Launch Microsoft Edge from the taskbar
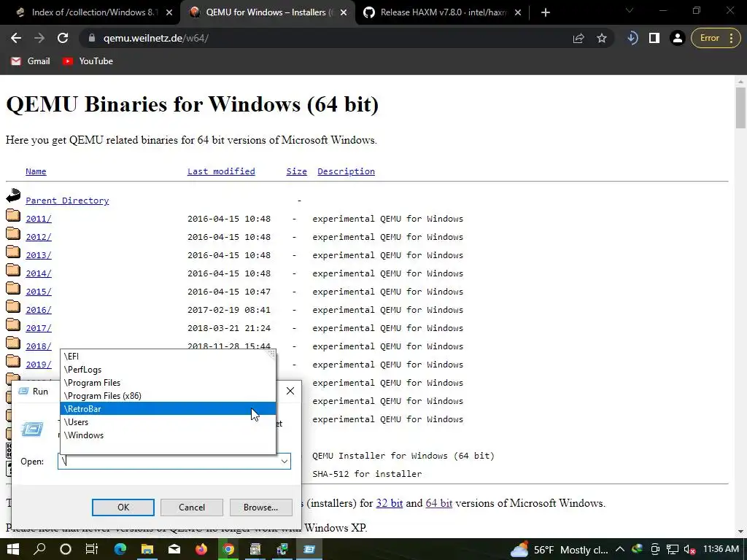Viewport: 747px width, 560px height. point(120,550)
